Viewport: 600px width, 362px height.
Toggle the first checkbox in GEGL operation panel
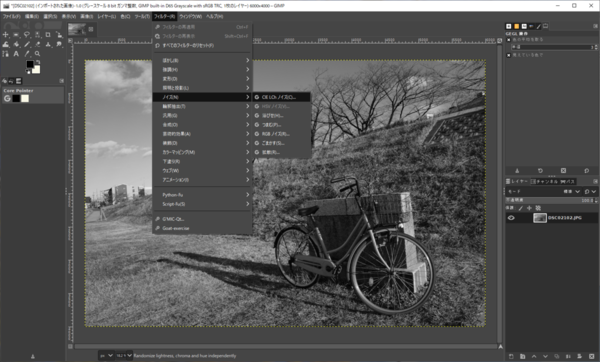(509, 40)
